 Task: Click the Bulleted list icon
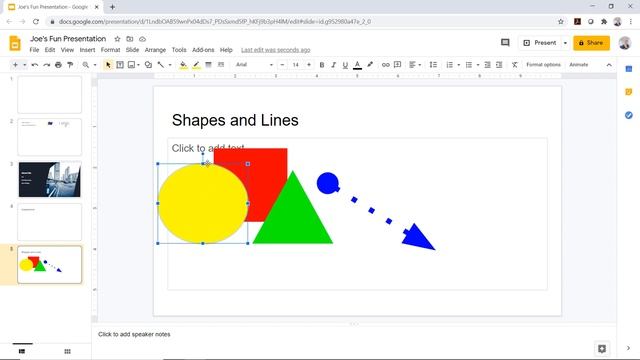pos(469,65)
